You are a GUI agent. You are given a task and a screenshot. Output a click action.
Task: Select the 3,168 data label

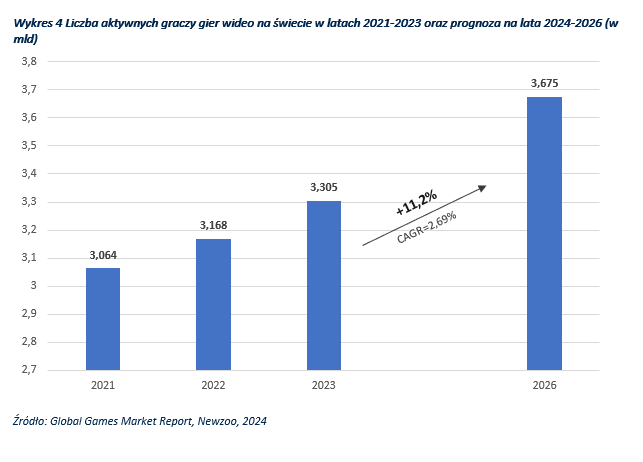click(x=213, y=228)
